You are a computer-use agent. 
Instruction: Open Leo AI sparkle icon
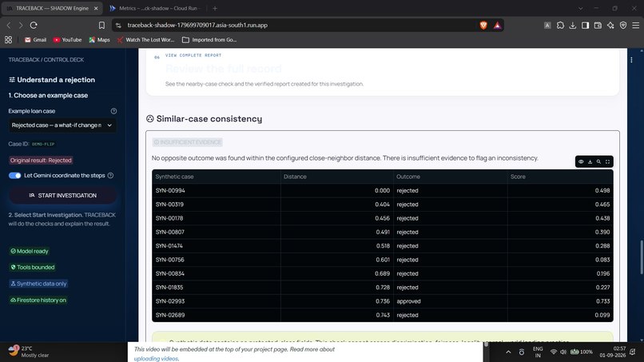pyautogui.click(x=610, y=25)
